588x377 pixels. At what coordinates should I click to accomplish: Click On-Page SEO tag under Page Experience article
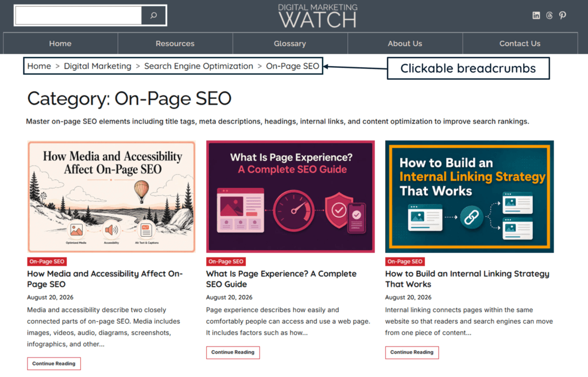coord(226,261)
